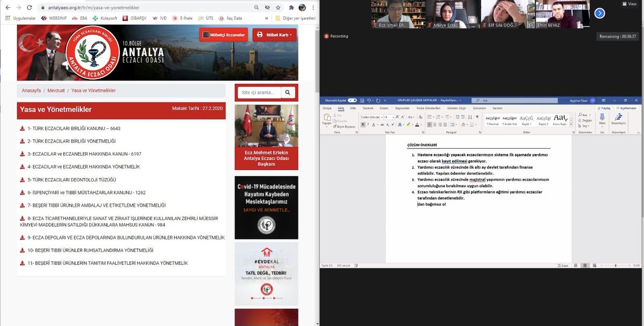644x326 pixels.
Task: Open the Calibri font name dropdown
Action: pos(382,117)
